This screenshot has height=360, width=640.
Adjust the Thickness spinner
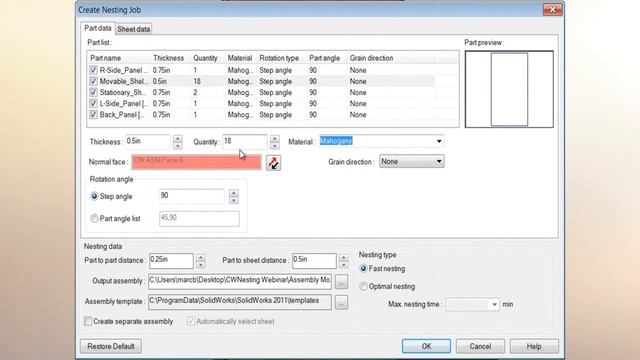point(178,142)
